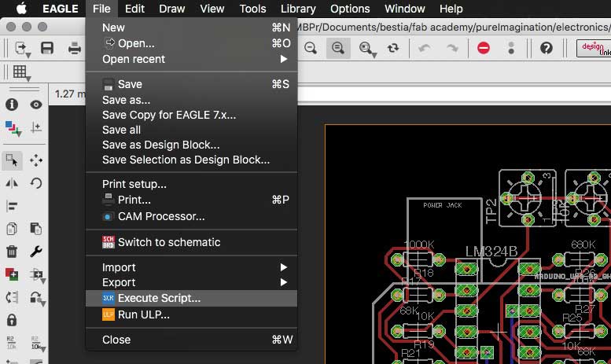Open the Edit menu

(134, 9)
